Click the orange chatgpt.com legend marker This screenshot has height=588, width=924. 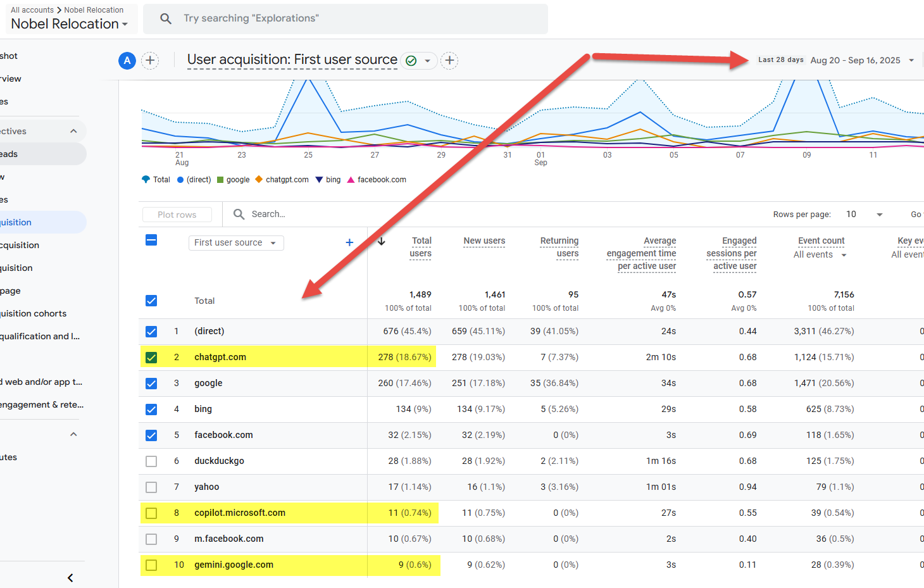coord(259,180)
